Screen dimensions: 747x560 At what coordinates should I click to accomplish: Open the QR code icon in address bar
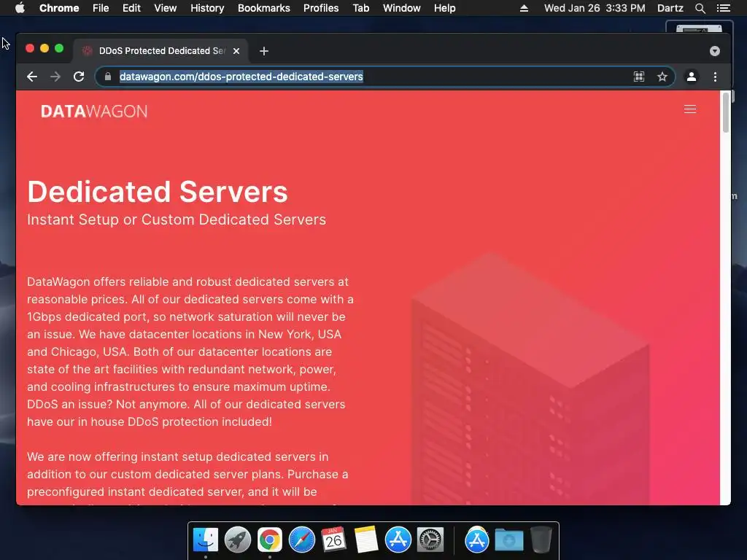(639, 77)
